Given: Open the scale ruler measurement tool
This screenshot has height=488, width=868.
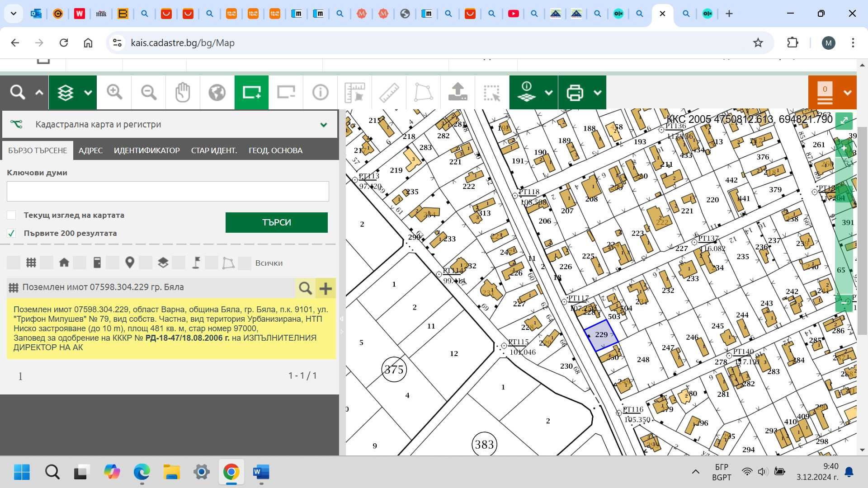Looking at the screenshot, I should [354, 93].
